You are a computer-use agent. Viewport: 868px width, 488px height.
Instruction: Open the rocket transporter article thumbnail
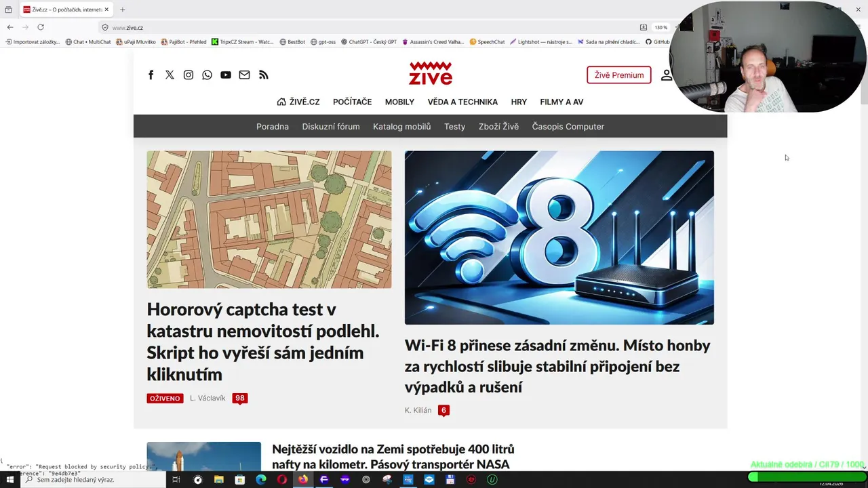point(203,457)
